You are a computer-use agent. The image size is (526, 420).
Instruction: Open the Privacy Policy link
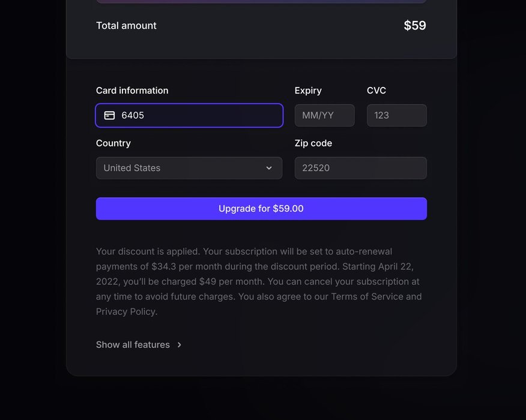click(x=126, y=311)
